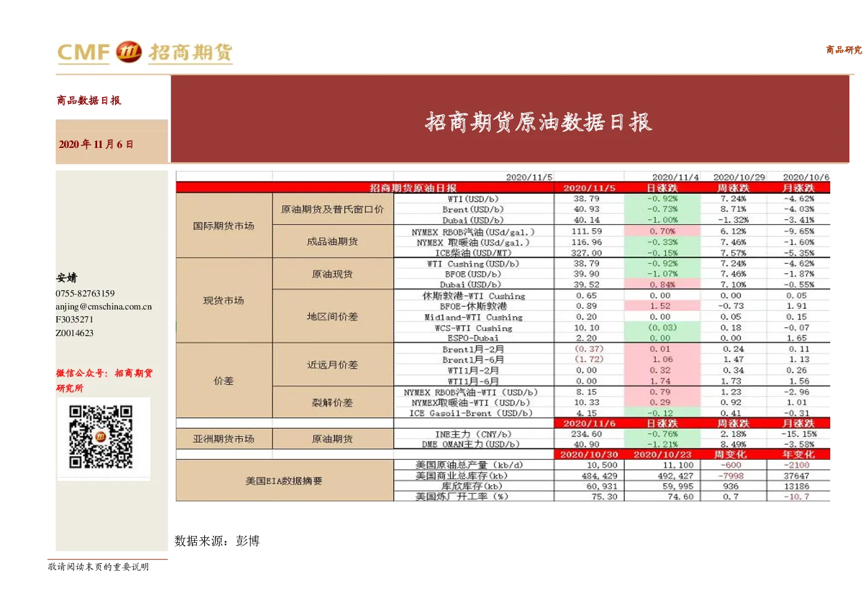Screen dimensions: 868x614
Task: Click the email anjing@cmschina.com.cn
Action: tap(103, 306)
